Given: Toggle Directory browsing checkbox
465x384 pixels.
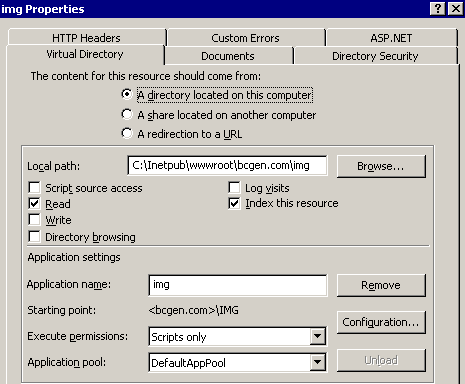Looking at the screenshot, I should point(34,237).
